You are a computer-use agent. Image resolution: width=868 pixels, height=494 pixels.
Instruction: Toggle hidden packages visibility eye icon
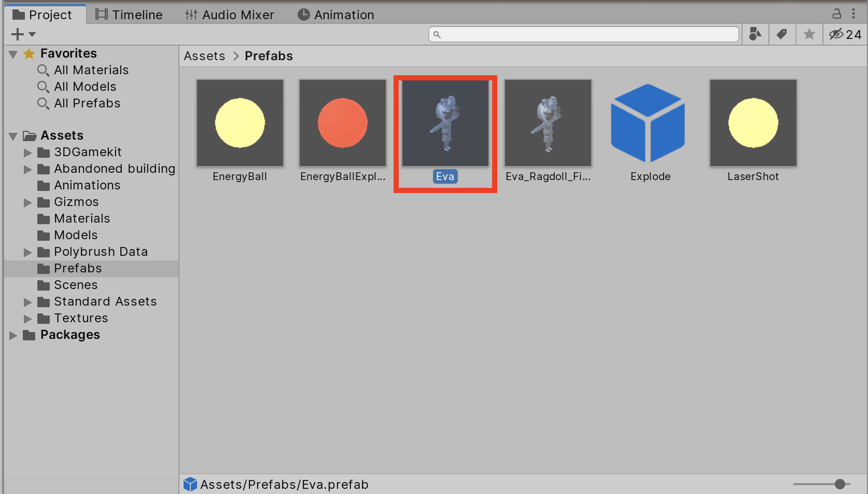pos(845,34)
